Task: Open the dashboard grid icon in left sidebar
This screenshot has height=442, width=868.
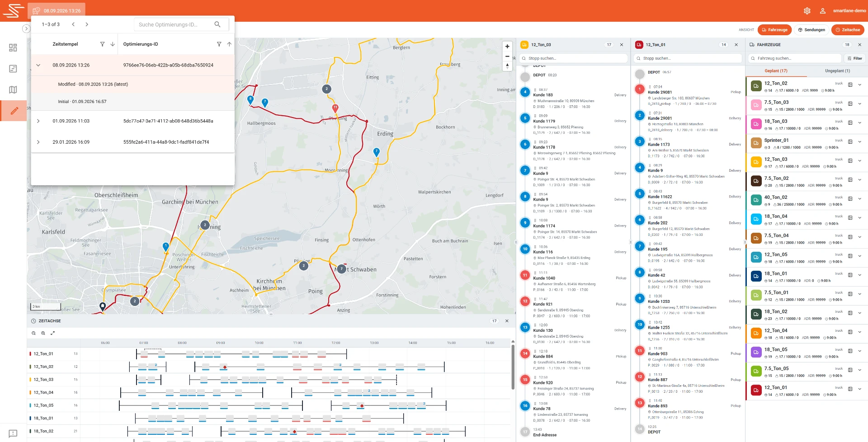Action: pyautogui.click(x=13, y=48)
